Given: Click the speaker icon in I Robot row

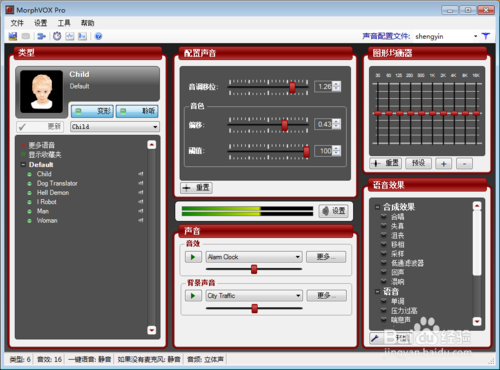Looking at the screenshot, I should coord(141,202).
